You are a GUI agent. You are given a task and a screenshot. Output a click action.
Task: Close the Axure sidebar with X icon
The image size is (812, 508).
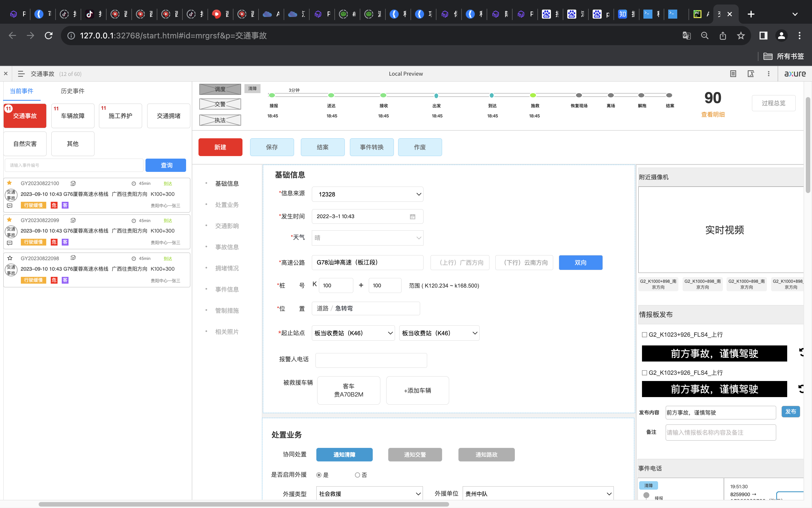pyautogui.click(x=6, y=74)
